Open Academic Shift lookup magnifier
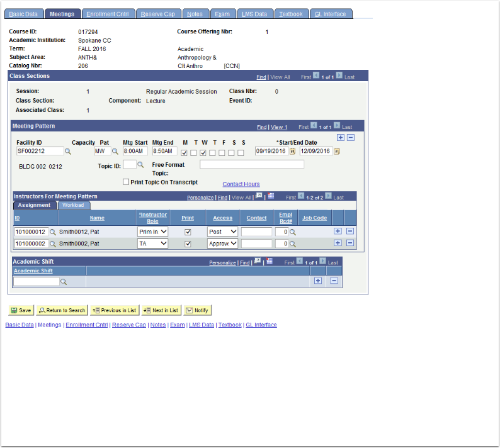The image size is (500, 448). click(x=64, y=282)
